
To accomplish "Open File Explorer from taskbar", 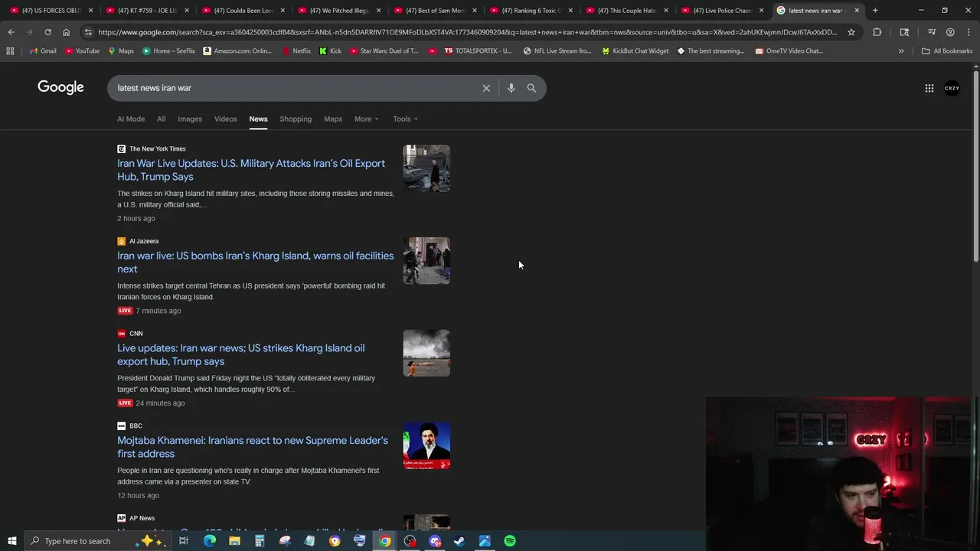I will coord(234,541).
